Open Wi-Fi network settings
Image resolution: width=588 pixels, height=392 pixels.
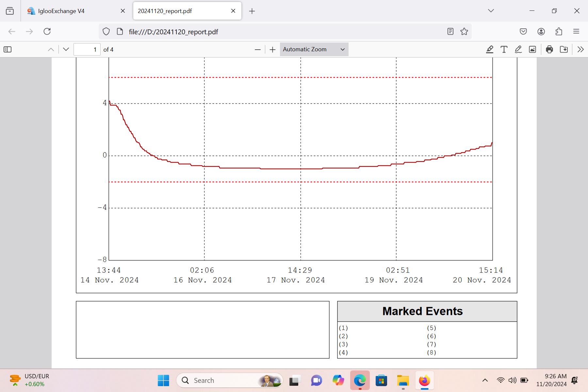500,380
